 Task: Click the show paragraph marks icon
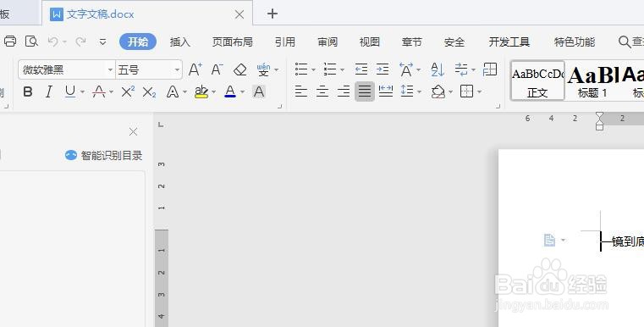pyautogui.click(x=462, y=69)
